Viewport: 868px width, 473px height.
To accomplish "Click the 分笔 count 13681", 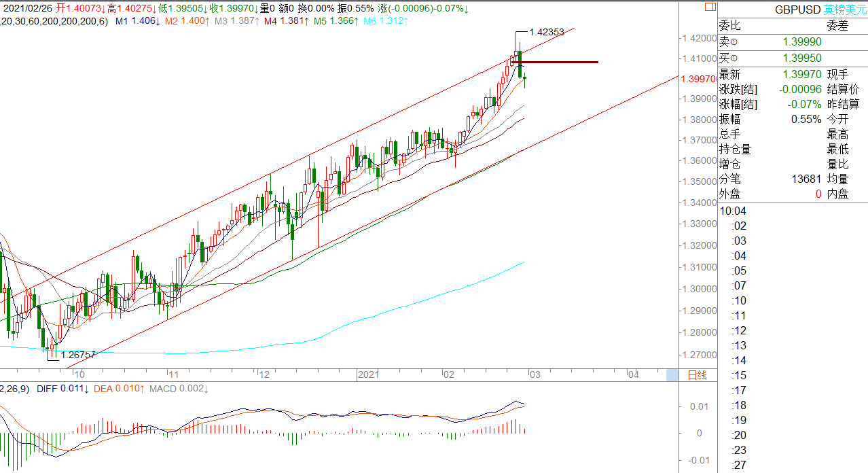I will [x=806, y=179].
